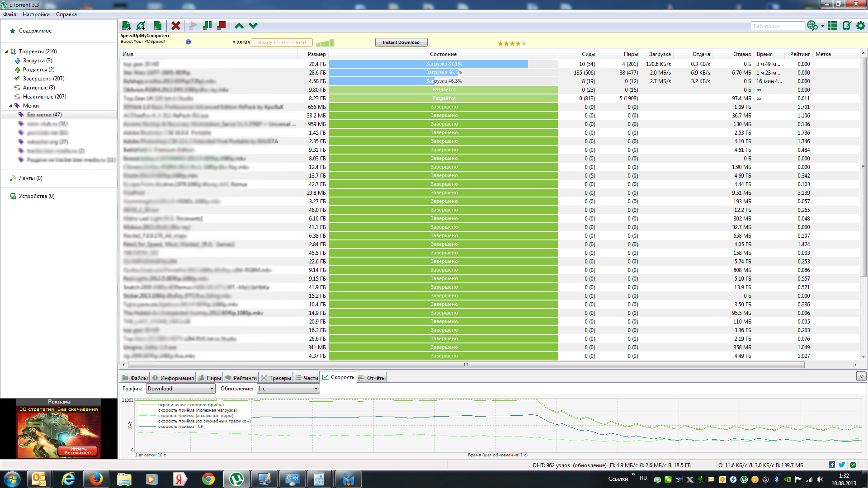This screenshot has width=868, height=488.
Task: Move torrent down the queue
Action: coord(253,26)
